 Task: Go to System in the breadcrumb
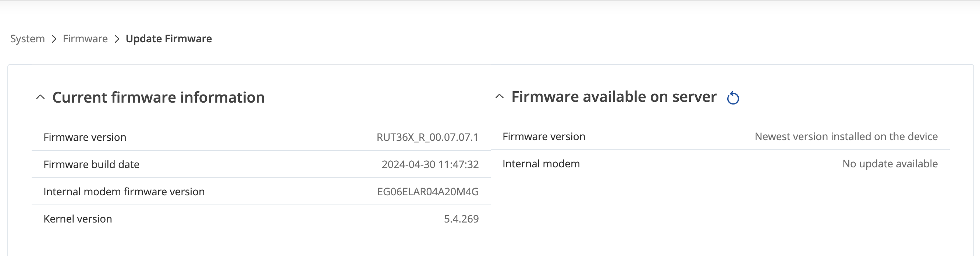coord(27,39)
